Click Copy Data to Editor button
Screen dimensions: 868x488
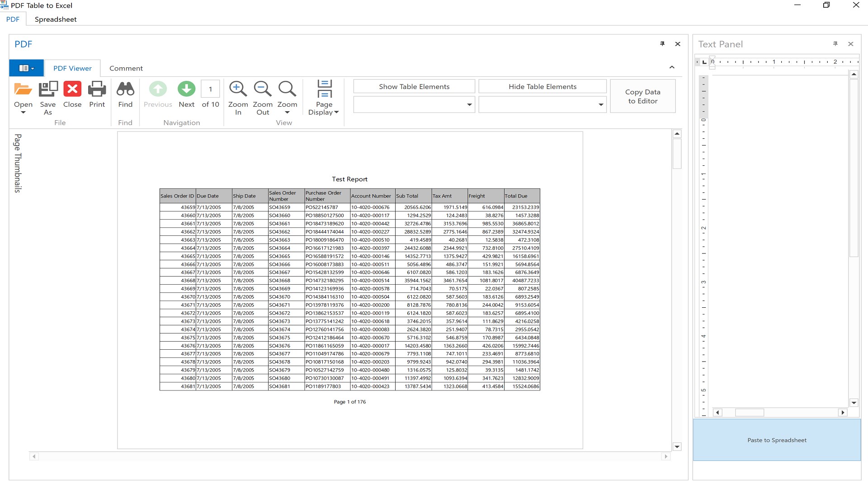[x=643, y=96]
